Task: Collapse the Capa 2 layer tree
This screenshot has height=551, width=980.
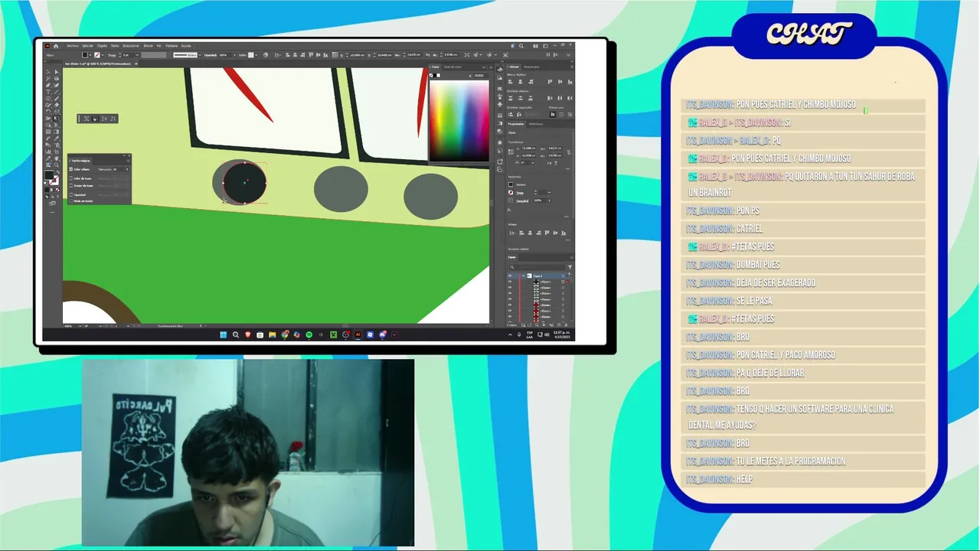Action: coord(524,275)
